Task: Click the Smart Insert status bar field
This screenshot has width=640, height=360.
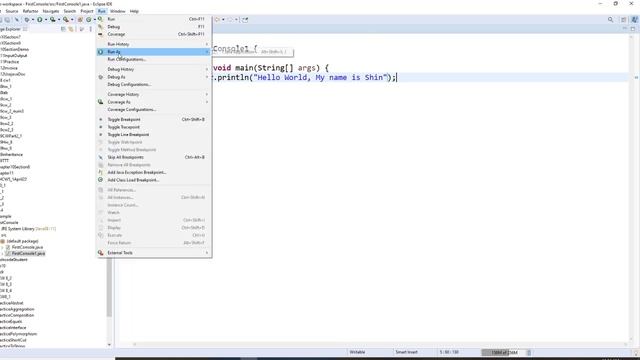Action: point(406,352)
